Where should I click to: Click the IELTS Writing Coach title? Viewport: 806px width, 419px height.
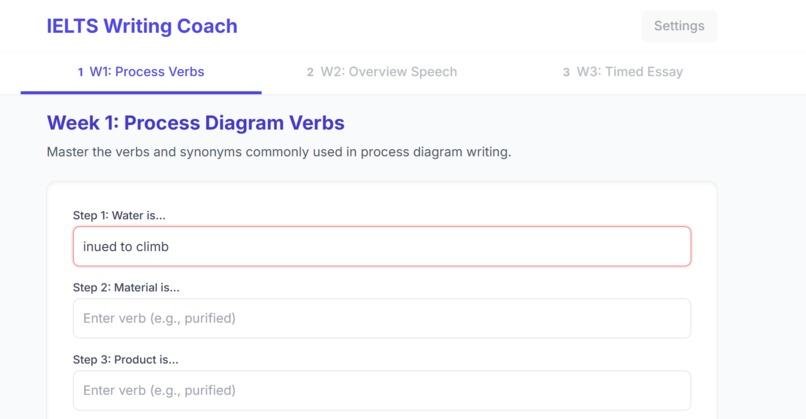pyautogui.click(x=142, y=26)
